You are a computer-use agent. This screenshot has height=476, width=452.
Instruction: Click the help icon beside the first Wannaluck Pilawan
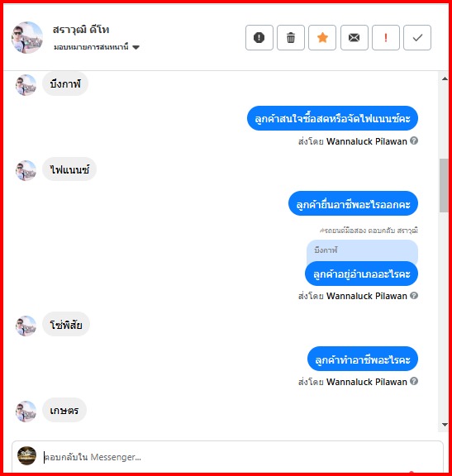[x=414, y=140]
